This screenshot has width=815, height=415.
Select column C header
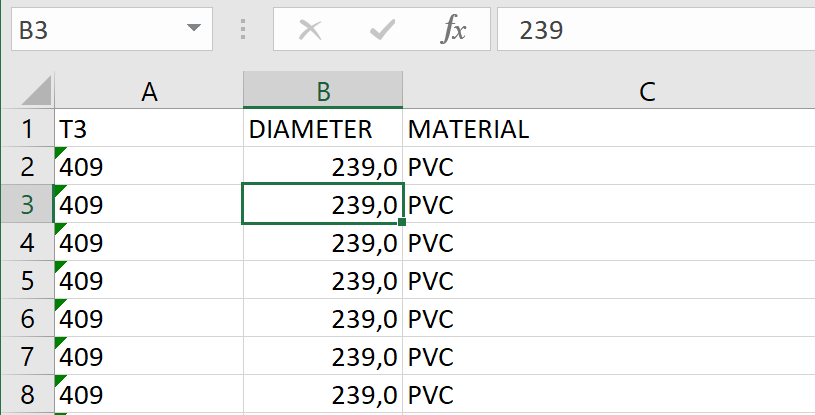[647, 92]
